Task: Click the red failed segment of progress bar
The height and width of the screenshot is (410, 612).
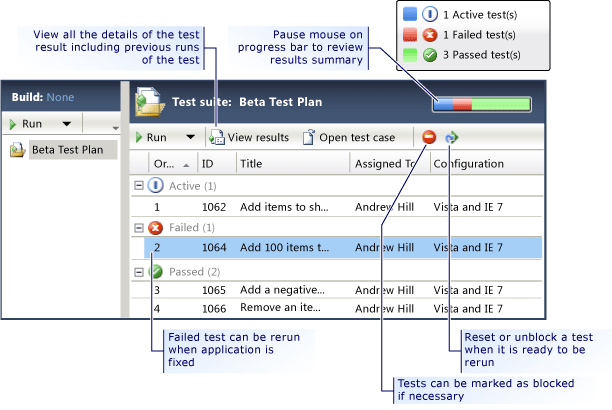Action: [x=463, y=104]
